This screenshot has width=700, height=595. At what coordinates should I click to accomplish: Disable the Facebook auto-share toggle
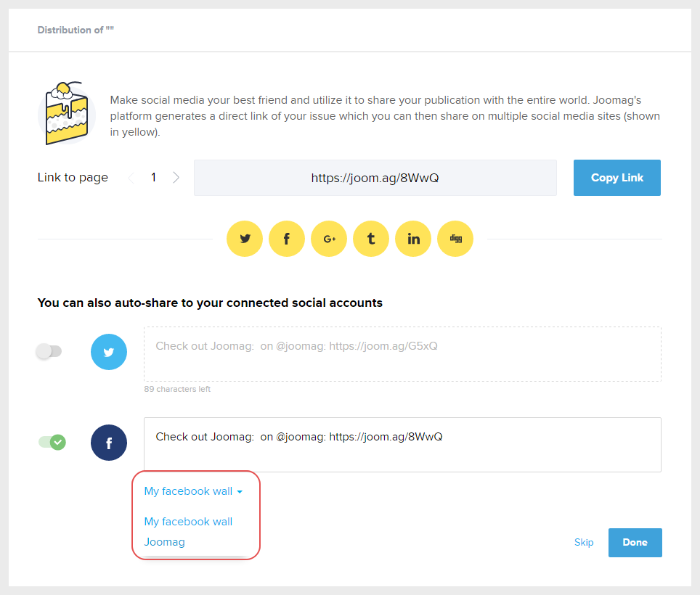click(52, 442)
